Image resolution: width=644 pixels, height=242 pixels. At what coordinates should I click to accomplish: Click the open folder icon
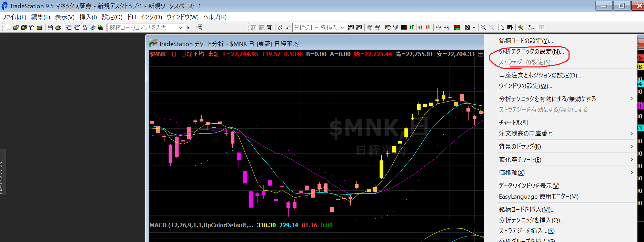pos(16,28)
